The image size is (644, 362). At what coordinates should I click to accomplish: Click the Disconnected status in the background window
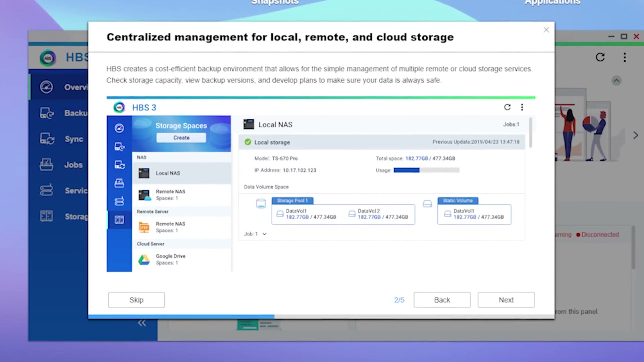pos(598,235)
